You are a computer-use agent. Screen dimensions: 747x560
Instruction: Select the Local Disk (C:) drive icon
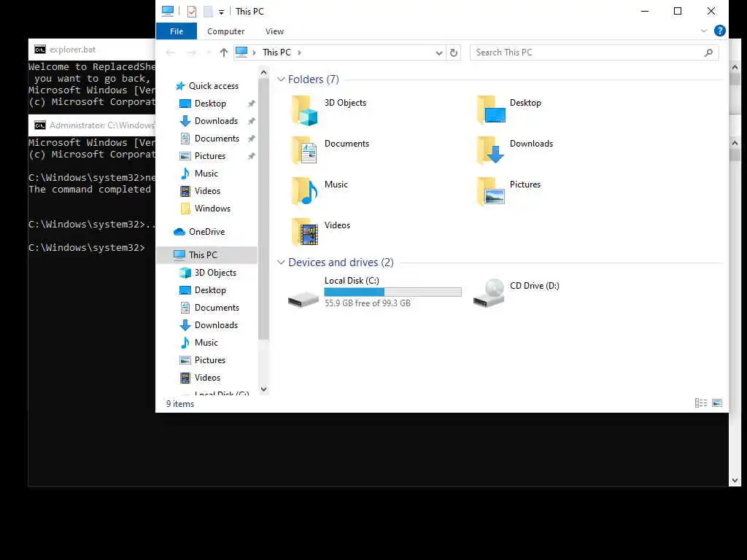pos(303,299)
